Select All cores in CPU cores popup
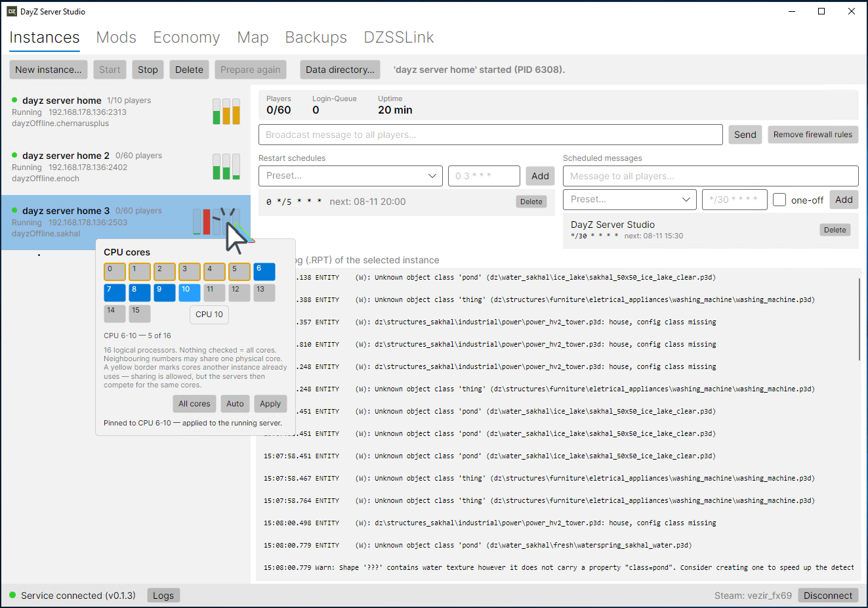The height and width of the screenshot is (608, 868). tap(194, 404)
